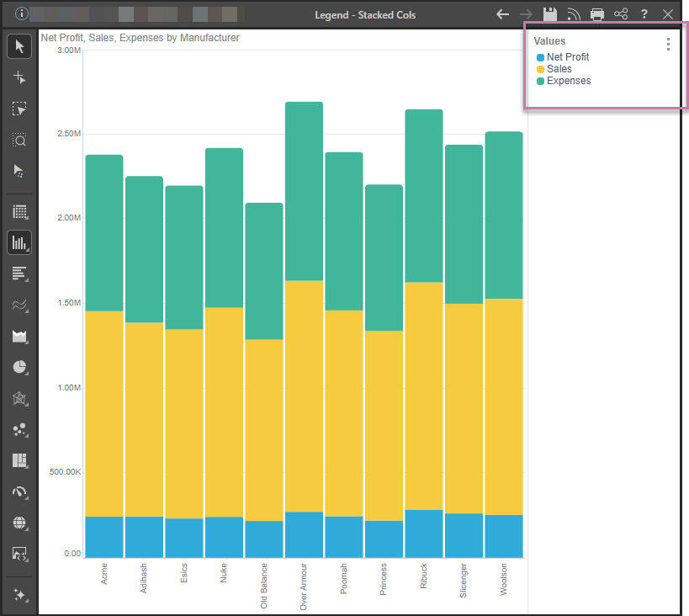Viewport: 689px width, 616px height.
Task: Toggle the Expenses legend entry
Action: (x=569, y=81)
